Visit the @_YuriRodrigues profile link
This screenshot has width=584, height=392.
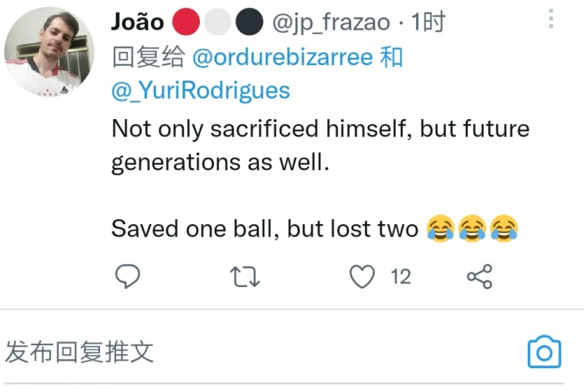(201, 91)
